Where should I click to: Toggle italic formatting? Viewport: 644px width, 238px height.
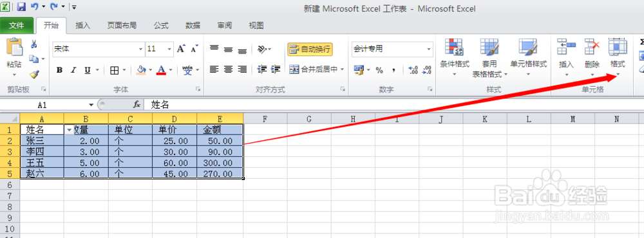point(73,70)
